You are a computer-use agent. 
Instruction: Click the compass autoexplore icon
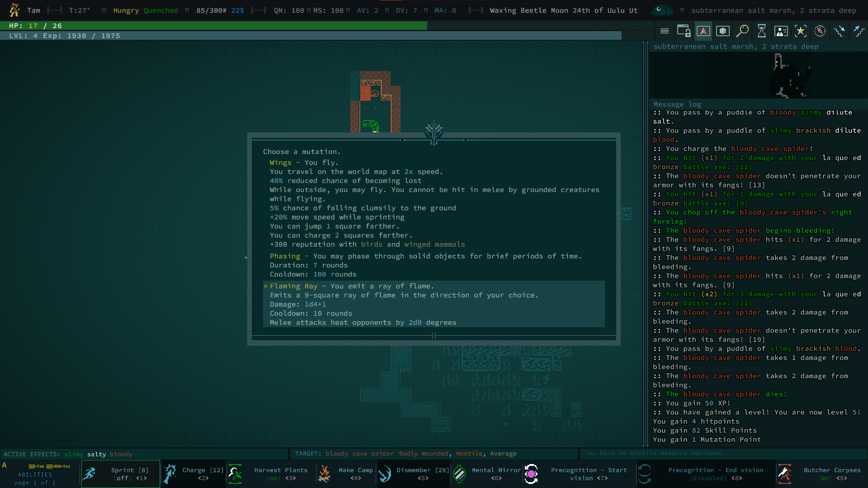click(x=820, y=31)
